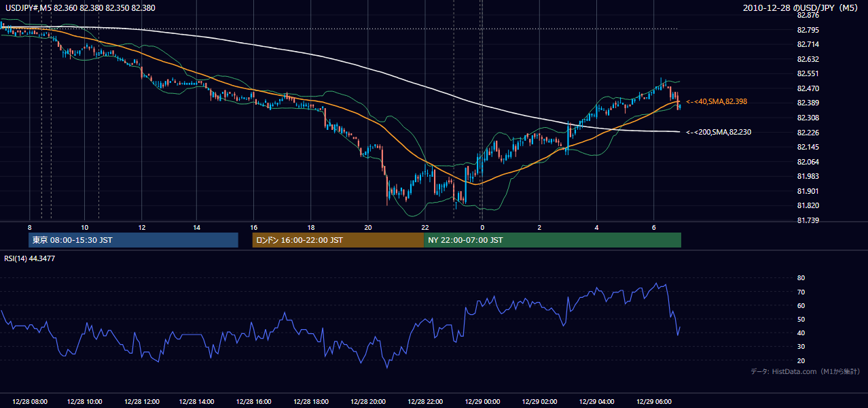Click the 12/28 18:00 time label
Viewport: 868px width, 408px height.
[x=312, y=402]
